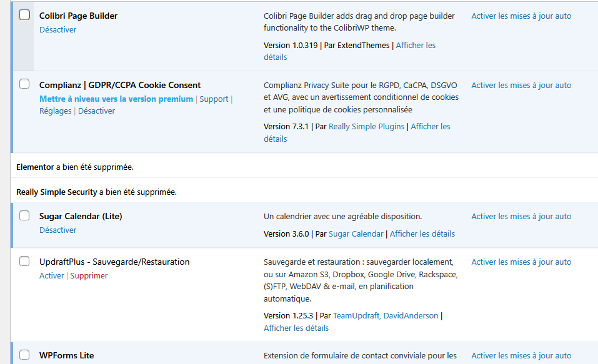598x364 pixels.
Task: Visit the Sugar Calendar author link
Action: [x=356, y=234]
